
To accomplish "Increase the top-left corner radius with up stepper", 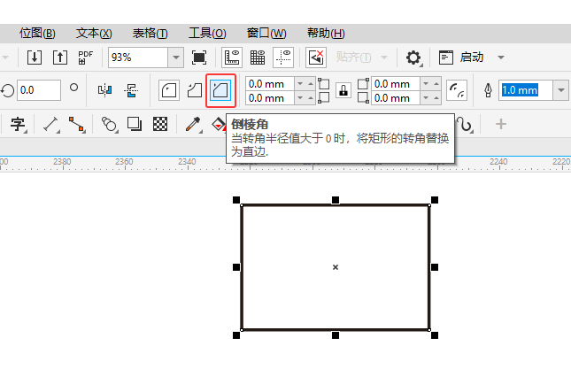I will 310,84.
